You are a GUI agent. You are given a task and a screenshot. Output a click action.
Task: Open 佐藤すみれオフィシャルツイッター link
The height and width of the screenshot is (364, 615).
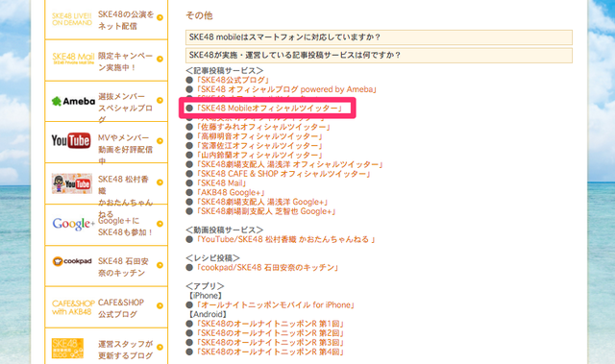tap(263, 127)
